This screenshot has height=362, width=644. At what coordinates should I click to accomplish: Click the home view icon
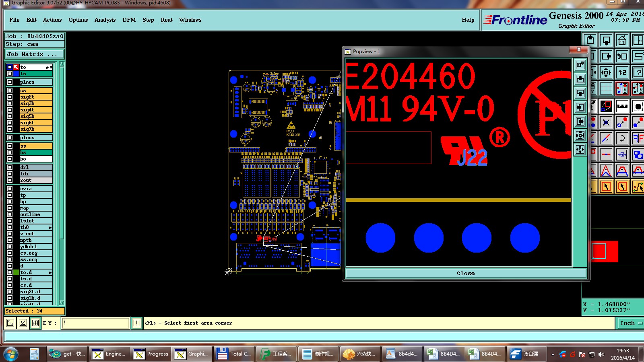click(x=622, y=40)
